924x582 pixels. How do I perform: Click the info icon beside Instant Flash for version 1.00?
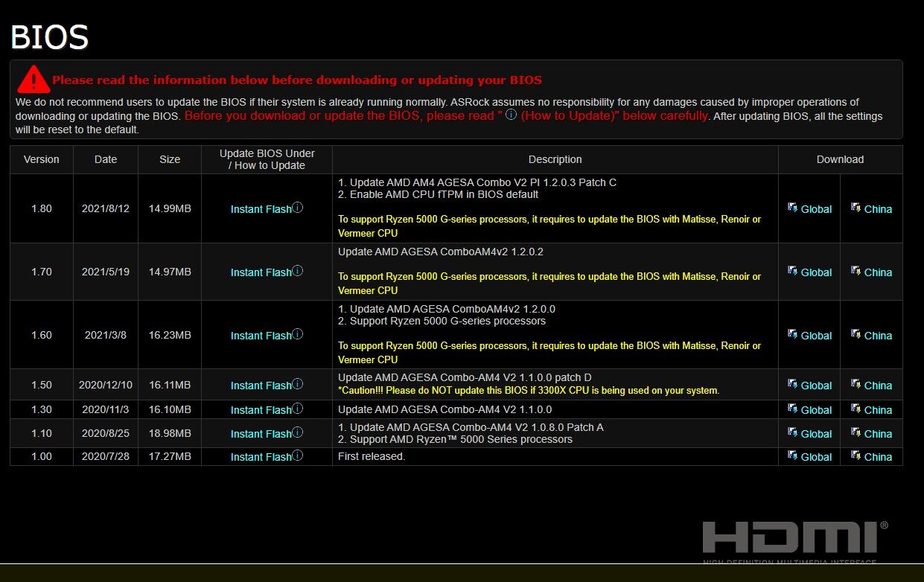pyautogui.click(x=298, y=455)
